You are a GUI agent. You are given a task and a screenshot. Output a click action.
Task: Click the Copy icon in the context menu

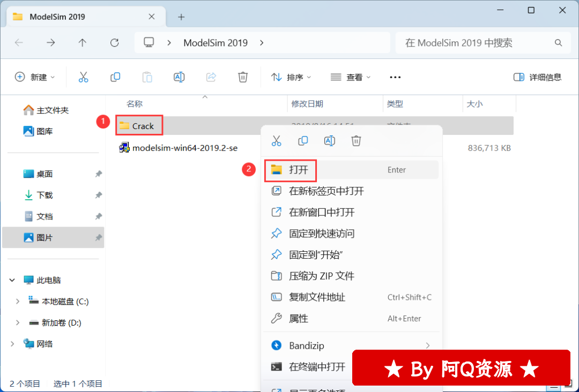303,141
